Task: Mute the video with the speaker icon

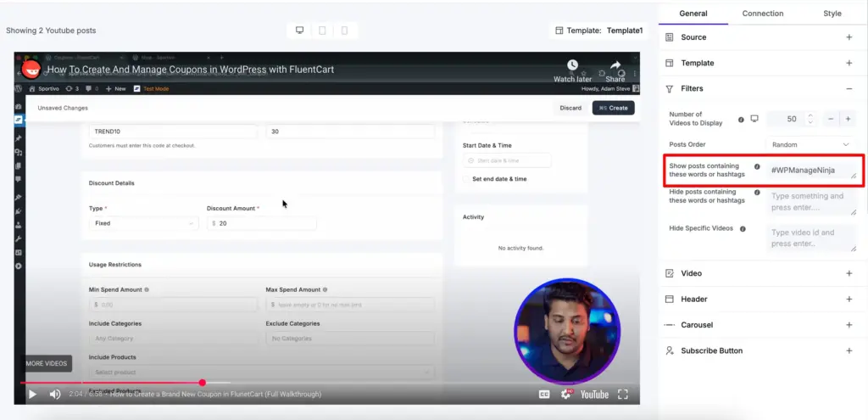Action: (x=55, y=395)
